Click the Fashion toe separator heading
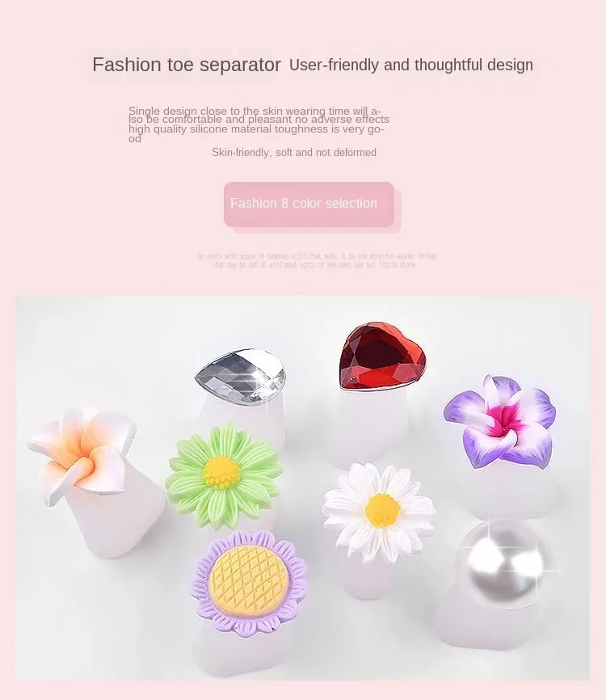This screenshot has width=606, height=700. pos(187,65)
